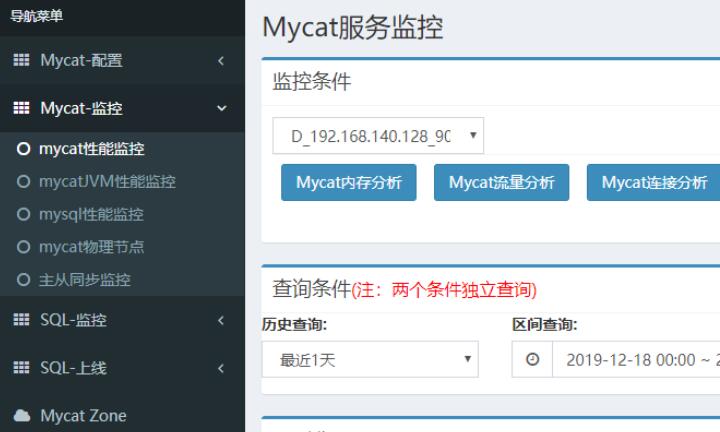
Task: Click the 导航菜单 sidebar header text
Action: click(x=37, y=16)
